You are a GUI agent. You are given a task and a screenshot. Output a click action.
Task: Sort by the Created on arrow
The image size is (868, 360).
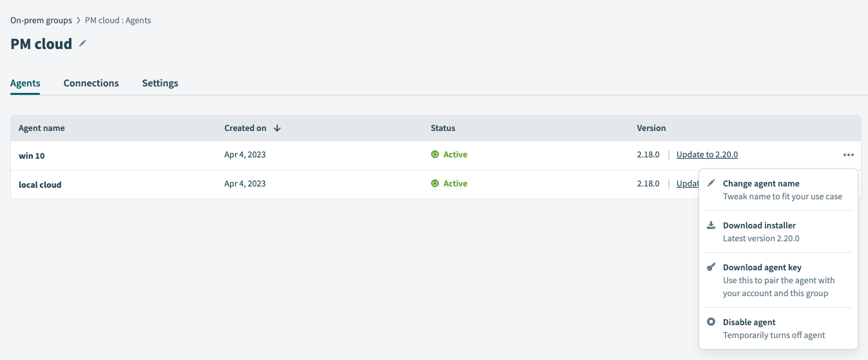(x=277, y=128)
